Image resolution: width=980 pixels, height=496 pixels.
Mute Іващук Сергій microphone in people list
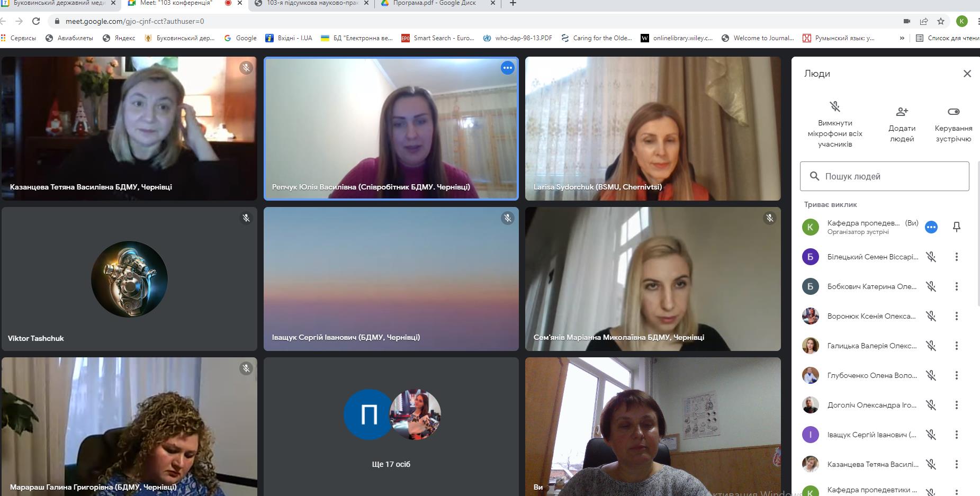tap(931, 435)
